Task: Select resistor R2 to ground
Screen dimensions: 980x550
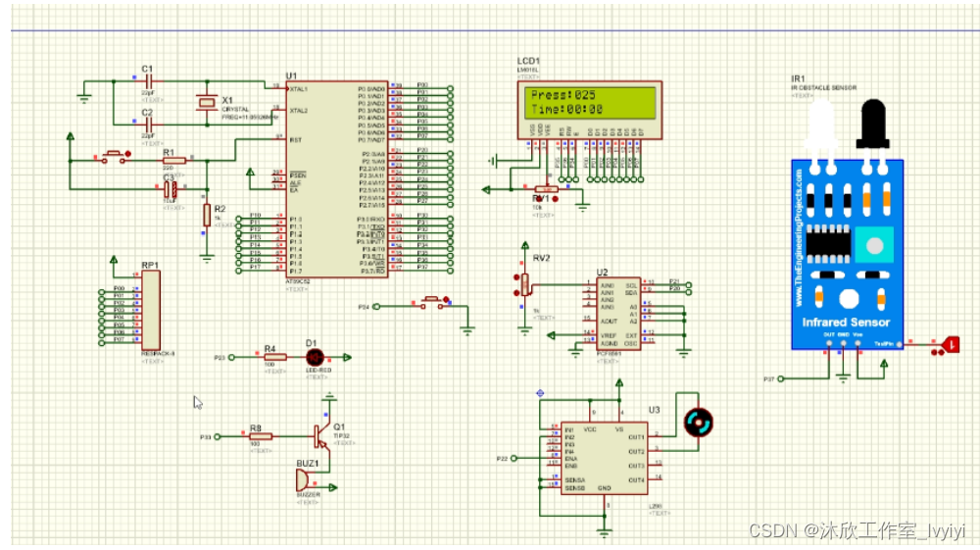Action: tap(207, 215)
